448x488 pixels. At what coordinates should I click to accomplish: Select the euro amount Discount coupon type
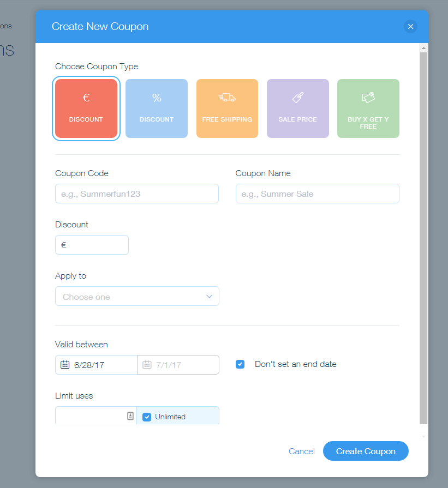tap(86, 109)
